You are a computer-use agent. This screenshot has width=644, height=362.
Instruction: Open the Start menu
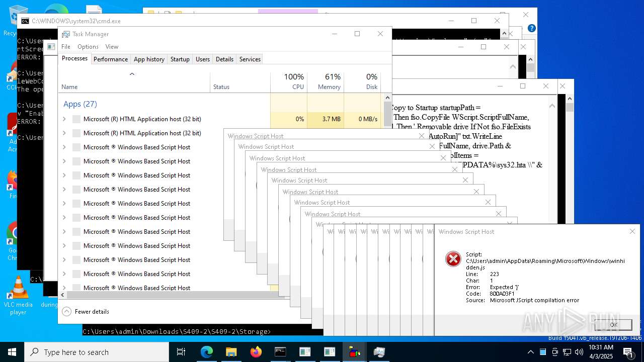tap(12, 352)
